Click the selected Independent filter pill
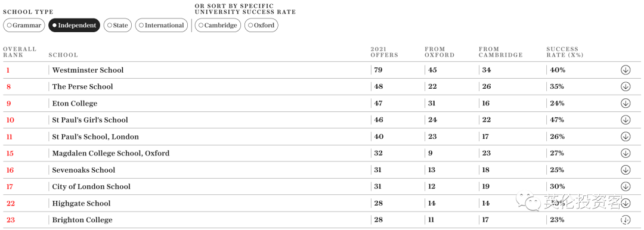This screenshot has height=230, width=644. [x=74, y=26]
